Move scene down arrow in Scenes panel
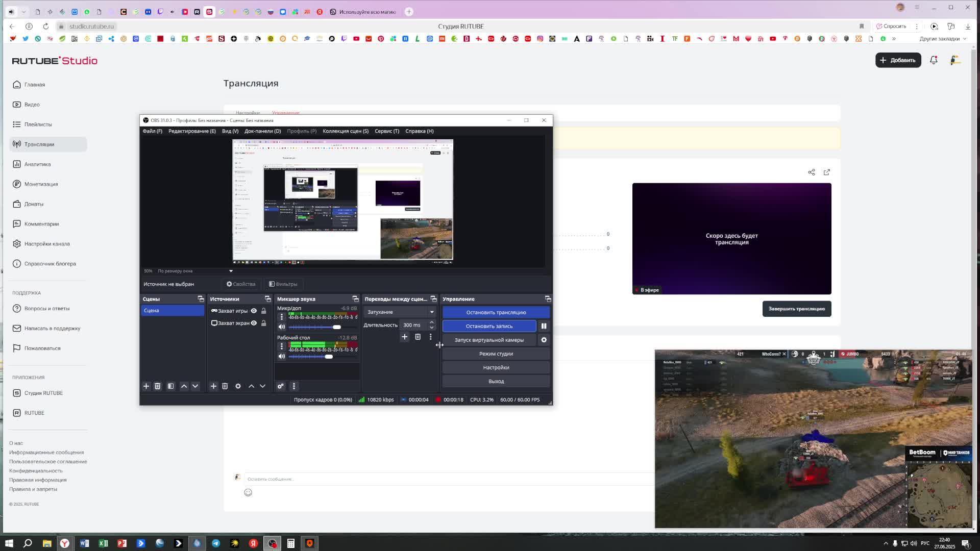The image size is (980, 551). click(x=195, y=386)
